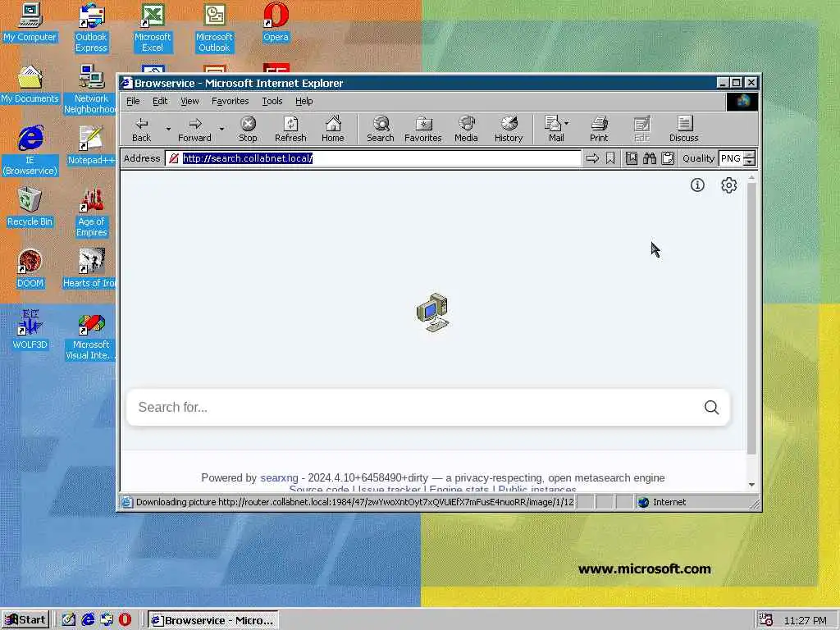Screen dimensions: 840x630
Task: Click the magnifier search submit icon
Action: tap(711, 407)
